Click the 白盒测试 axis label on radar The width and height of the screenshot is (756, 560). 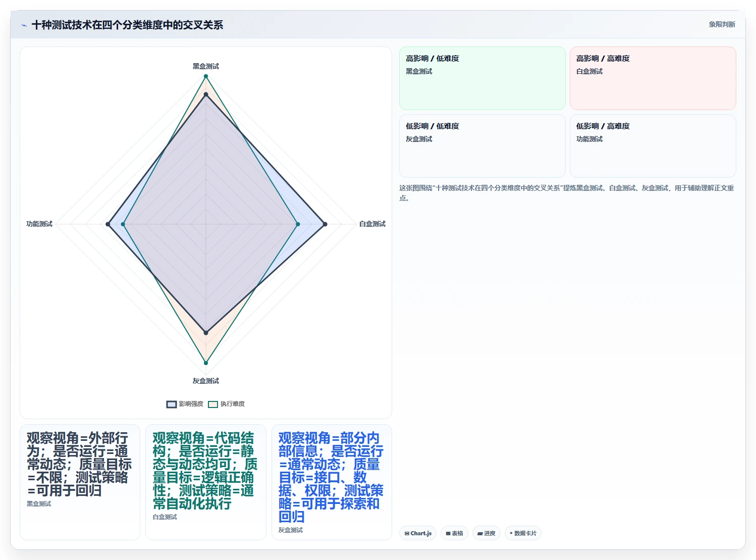[372, 224]
